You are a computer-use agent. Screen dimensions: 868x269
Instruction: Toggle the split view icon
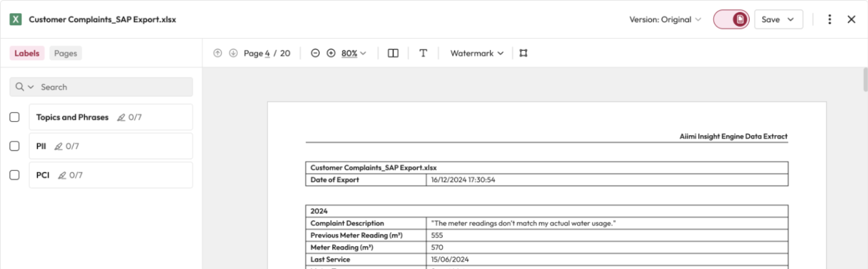click(x=393, y=53)
